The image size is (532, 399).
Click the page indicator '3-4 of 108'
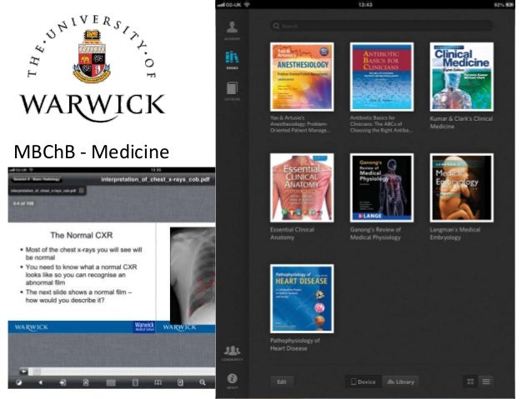pos(23,203)
